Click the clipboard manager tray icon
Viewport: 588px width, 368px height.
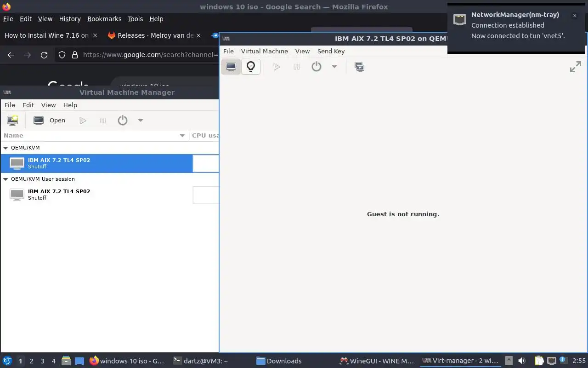point(539,361)
